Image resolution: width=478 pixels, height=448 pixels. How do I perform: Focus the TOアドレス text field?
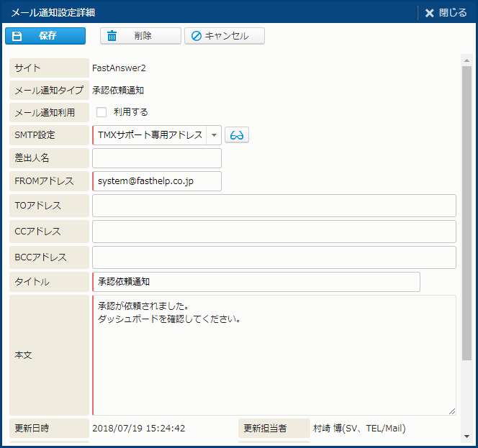coord(274,206)
